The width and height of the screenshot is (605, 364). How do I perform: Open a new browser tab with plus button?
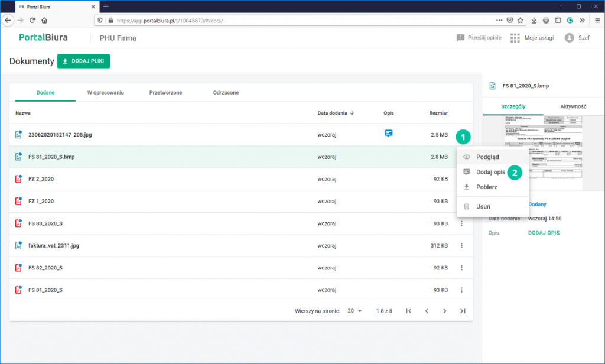point(106,6)
